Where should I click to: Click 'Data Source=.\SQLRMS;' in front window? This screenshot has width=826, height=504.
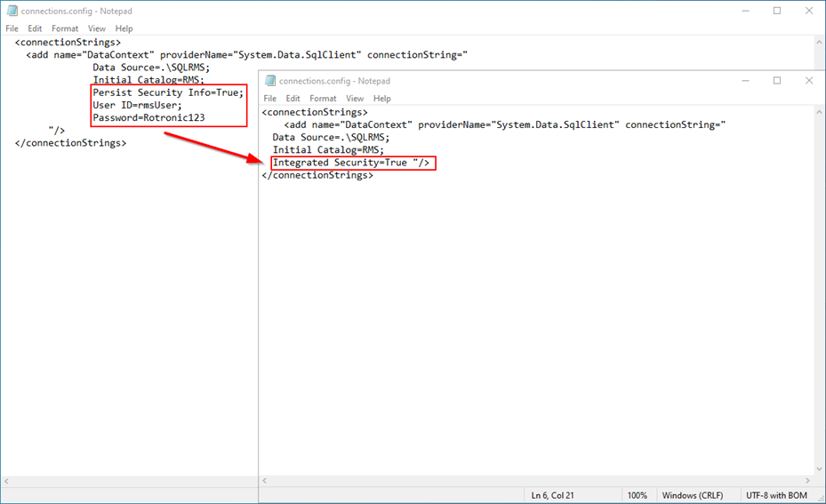pyautogui.click(x=331, y=138)
